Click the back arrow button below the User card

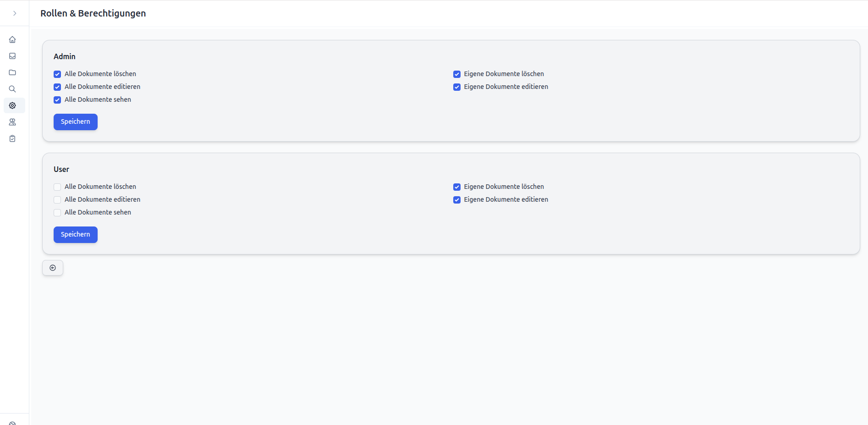point(53,268)
